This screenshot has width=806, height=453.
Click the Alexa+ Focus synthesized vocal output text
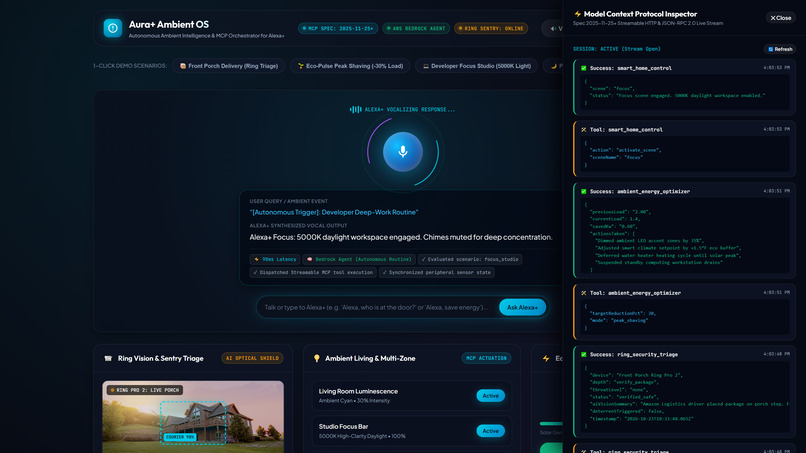point(401,237)
